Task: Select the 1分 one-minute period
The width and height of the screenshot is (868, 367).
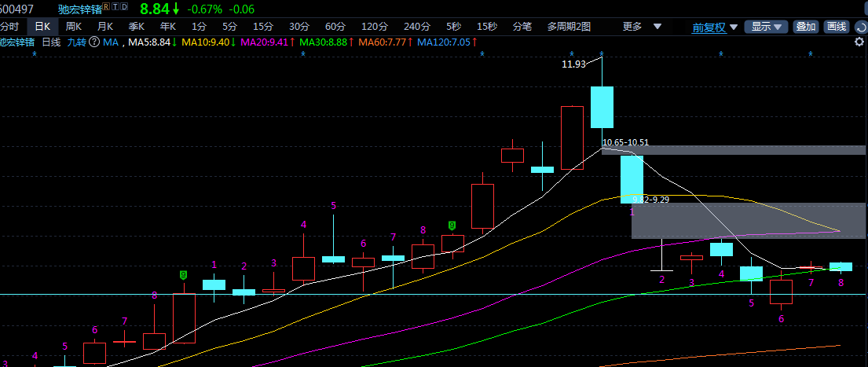Action: coord(200,27)
